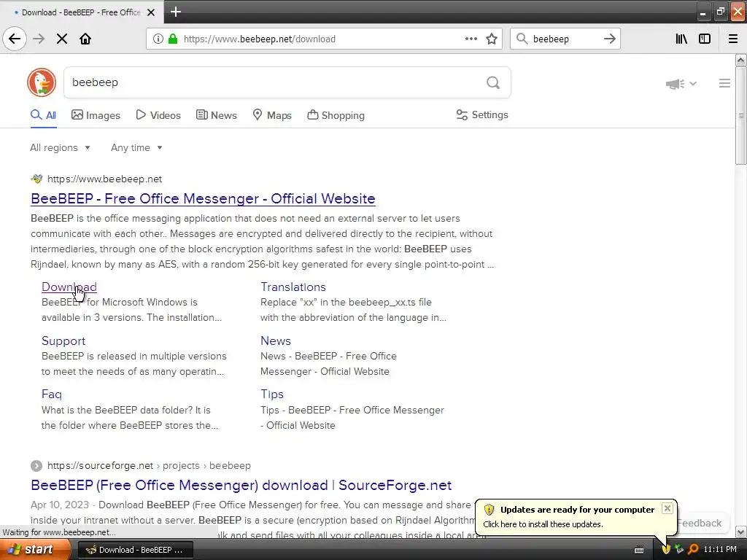Click the https://www.beebeep.net result URL
747x560 pixels.
[x=105, y=179]
